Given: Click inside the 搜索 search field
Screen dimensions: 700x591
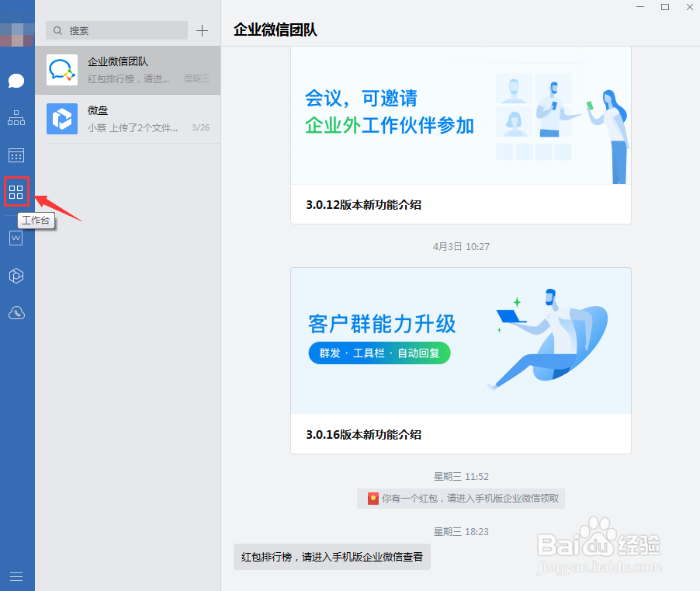Looking at the screenshot, I should pos(116,30).
